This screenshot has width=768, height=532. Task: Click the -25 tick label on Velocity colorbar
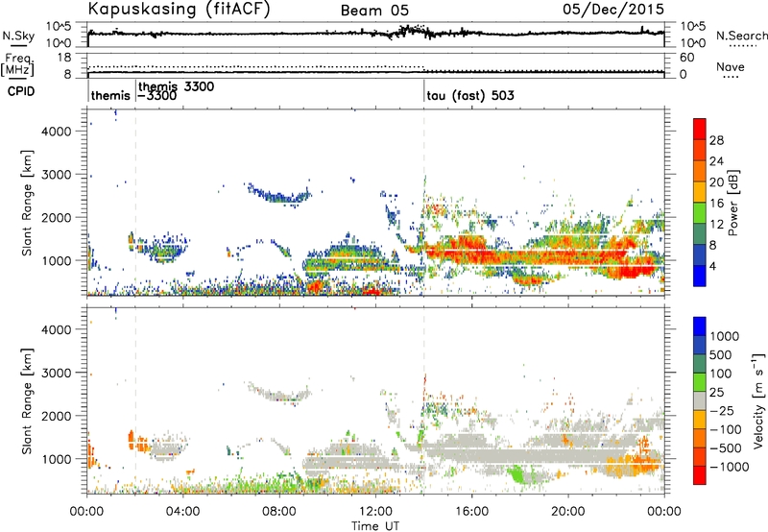coord(721,410)
